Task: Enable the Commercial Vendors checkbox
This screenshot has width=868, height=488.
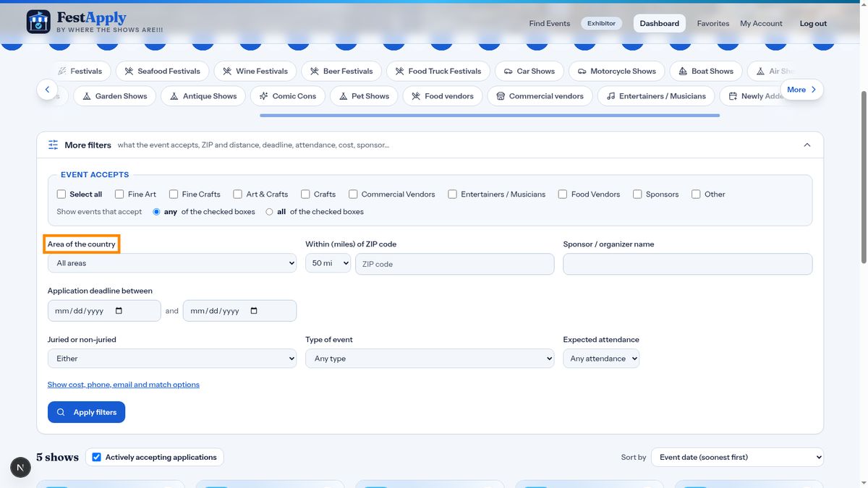Action: pyautogui.click(x=353, y=194)
